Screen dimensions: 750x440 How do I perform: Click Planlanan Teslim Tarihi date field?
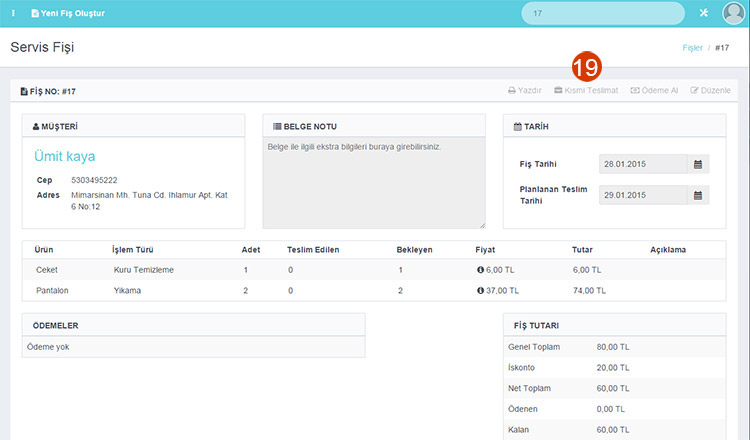click(x=643, y=195)
